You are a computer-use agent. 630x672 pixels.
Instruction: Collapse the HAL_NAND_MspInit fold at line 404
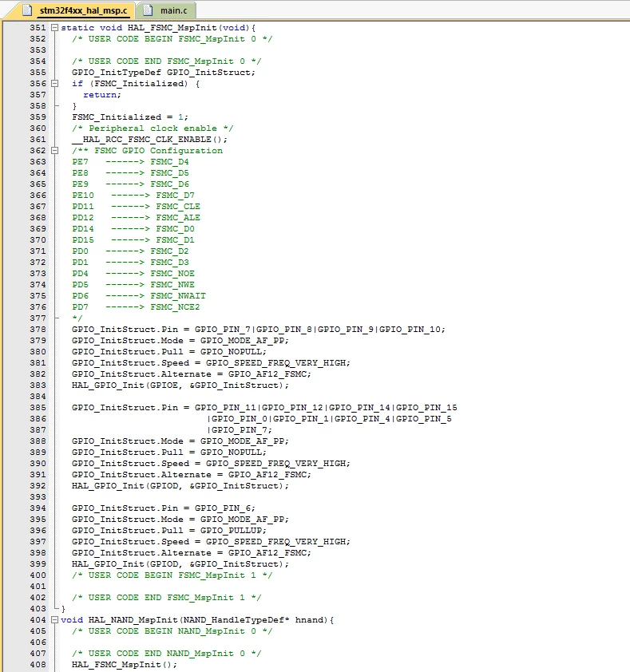click(x=54, y=619)
